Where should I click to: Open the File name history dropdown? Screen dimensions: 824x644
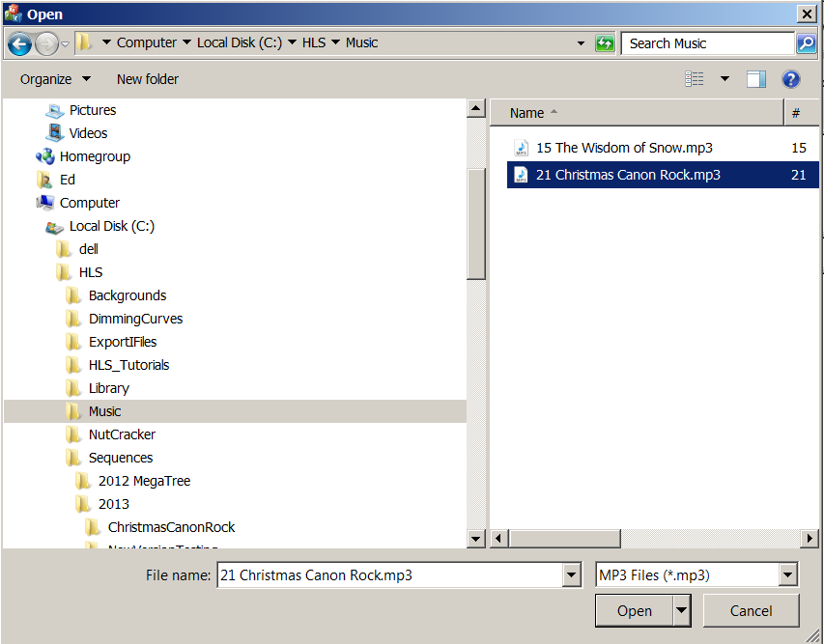571,575
